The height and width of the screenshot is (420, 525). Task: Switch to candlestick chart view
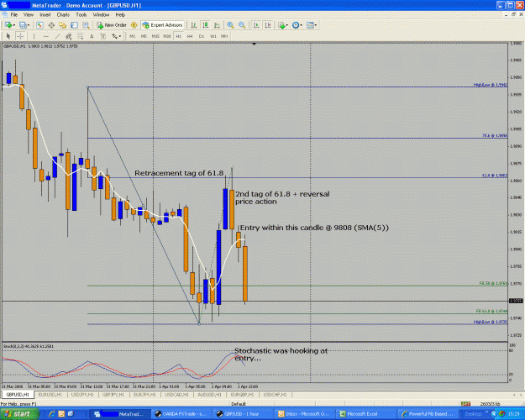[x=206, y=25]
